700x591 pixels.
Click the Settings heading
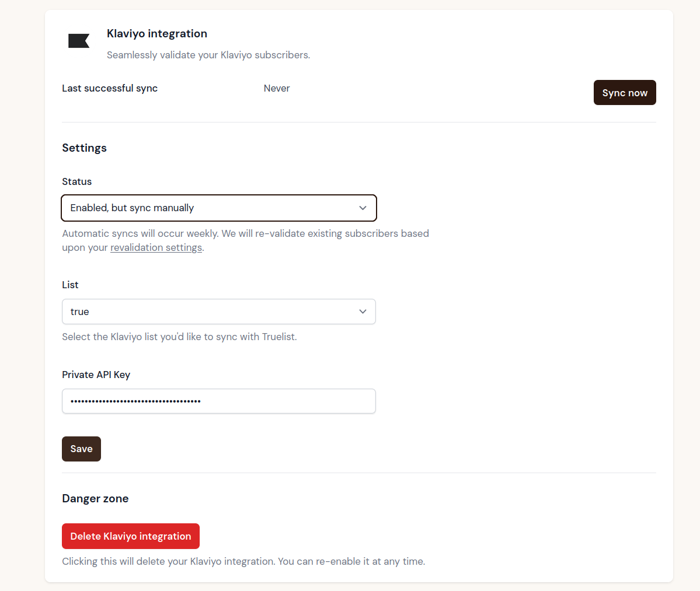pos(85,148)
